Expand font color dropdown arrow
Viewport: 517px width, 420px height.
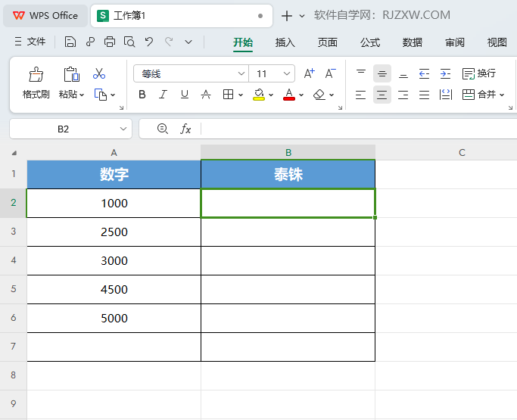301,95
